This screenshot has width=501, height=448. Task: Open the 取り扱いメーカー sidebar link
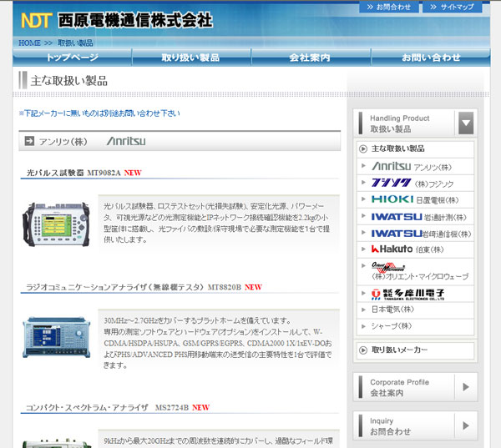(399, 350)
